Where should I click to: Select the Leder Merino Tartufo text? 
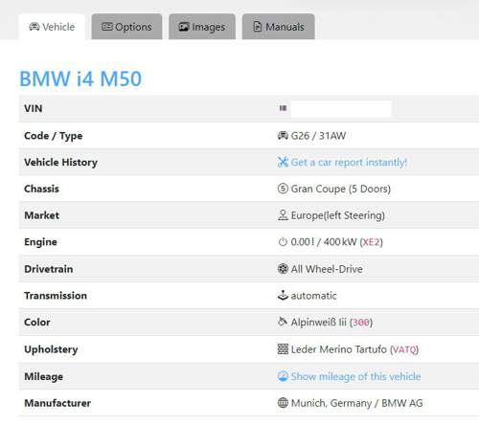[339, 349]
